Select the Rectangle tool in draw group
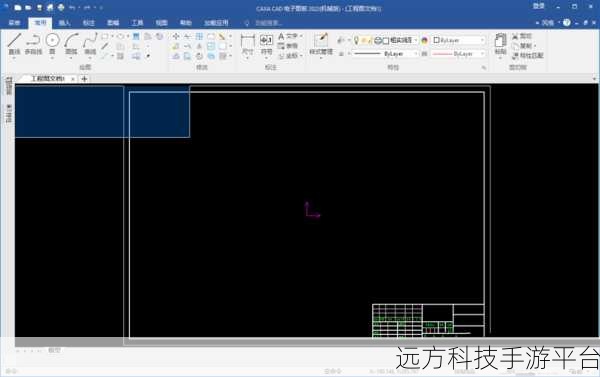Image resolution: width=600 pixels, height=377 pixels. (x=104, y=36)
